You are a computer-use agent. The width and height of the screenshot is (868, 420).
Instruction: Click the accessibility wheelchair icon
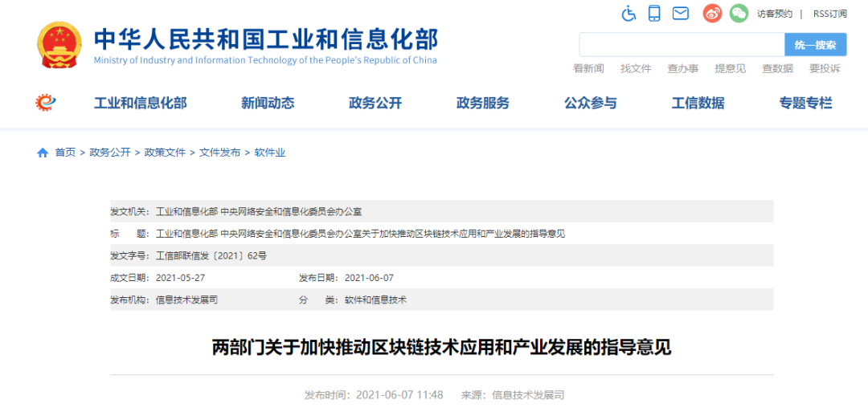[x=628, y=14]
